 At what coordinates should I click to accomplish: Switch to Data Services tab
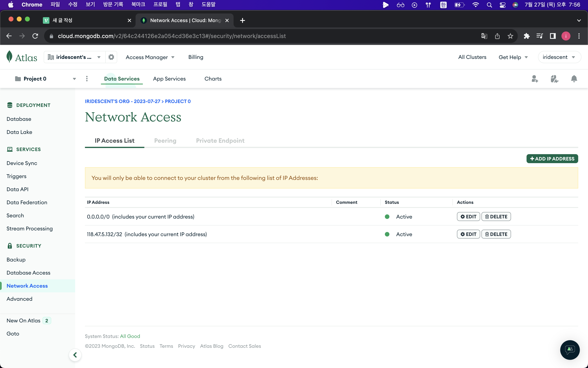pos(122,79)
